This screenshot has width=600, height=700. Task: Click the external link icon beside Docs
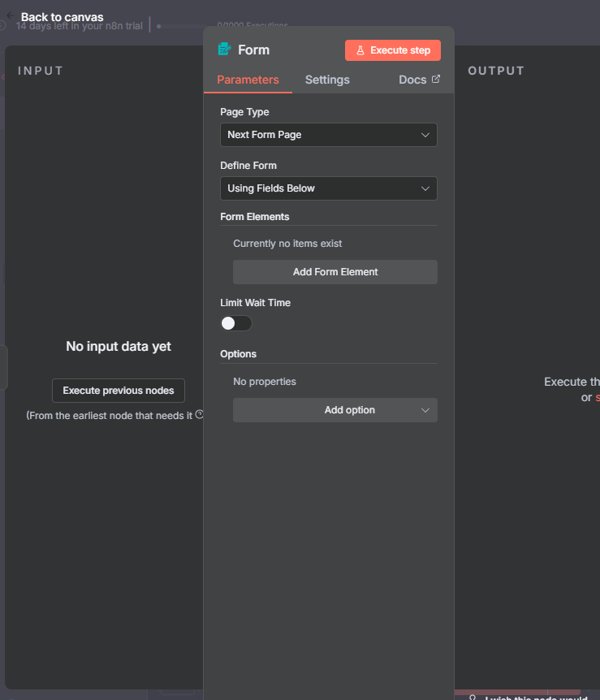(436, 80)
